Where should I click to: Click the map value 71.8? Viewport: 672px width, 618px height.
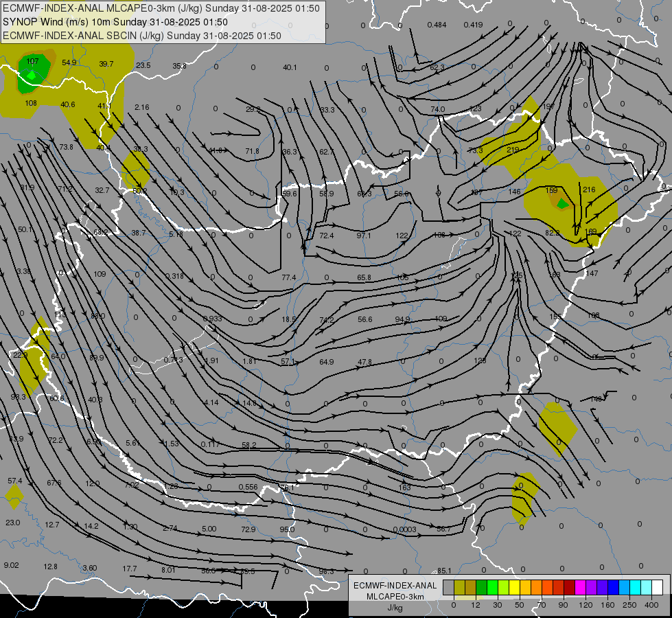[253, 151]
